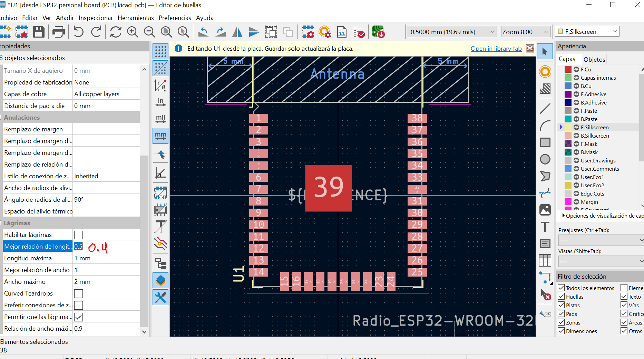Uncheck Huellas in the selection filter
The image size is (644, 359).
click(561, 296)
